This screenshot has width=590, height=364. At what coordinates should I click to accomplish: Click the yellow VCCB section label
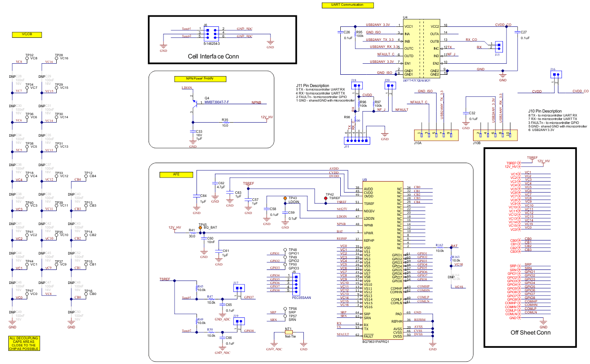28,34
